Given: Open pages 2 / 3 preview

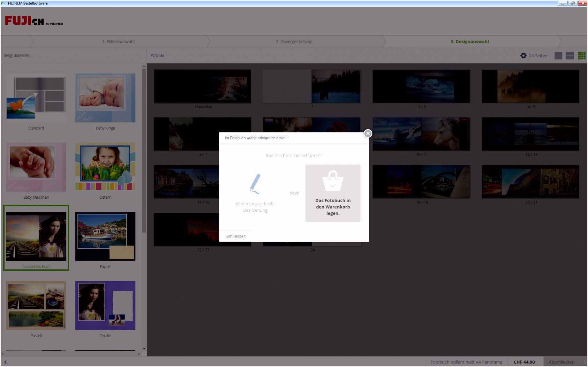Looking at the screenshot, I should (421, 86).
